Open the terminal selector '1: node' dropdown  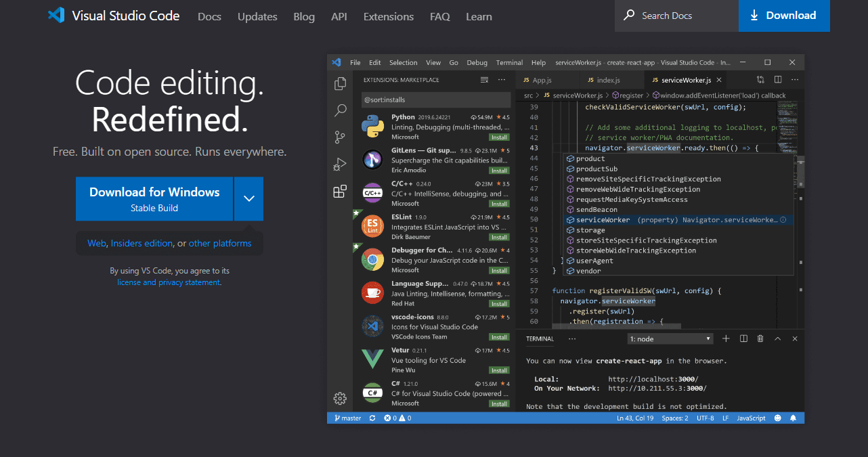pyautogui.click(x=670, y=339)
